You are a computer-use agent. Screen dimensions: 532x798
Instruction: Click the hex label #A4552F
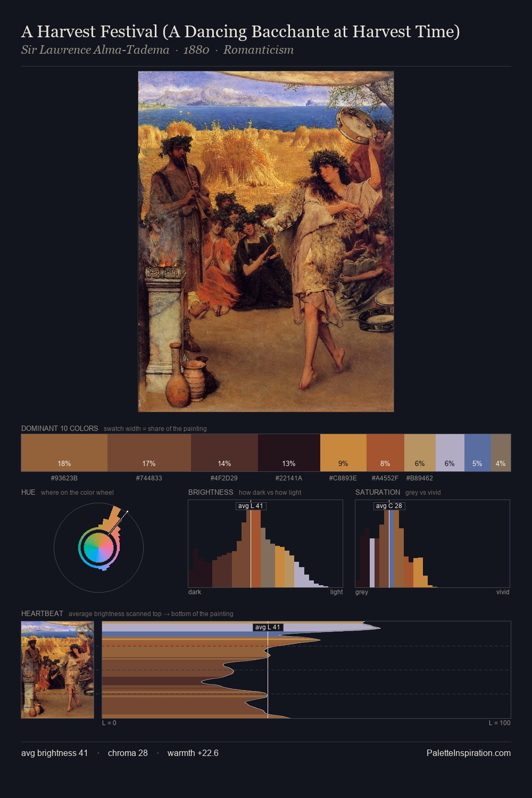(x=385, y=478)
